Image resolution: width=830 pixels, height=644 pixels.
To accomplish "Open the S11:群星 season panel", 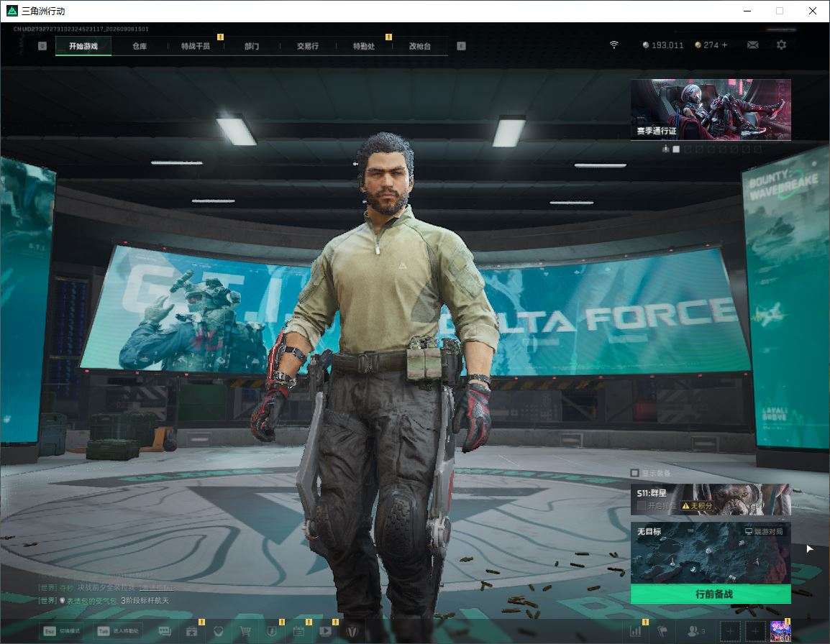I will click(711, 500).
